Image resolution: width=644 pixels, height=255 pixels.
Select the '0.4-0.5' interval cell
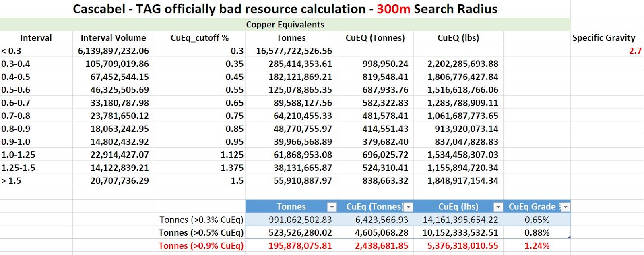coord(36,77)
